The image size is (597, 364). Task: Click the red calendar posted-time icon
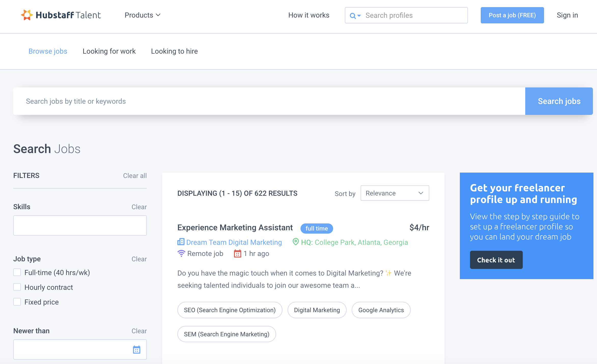pos(237,253)
